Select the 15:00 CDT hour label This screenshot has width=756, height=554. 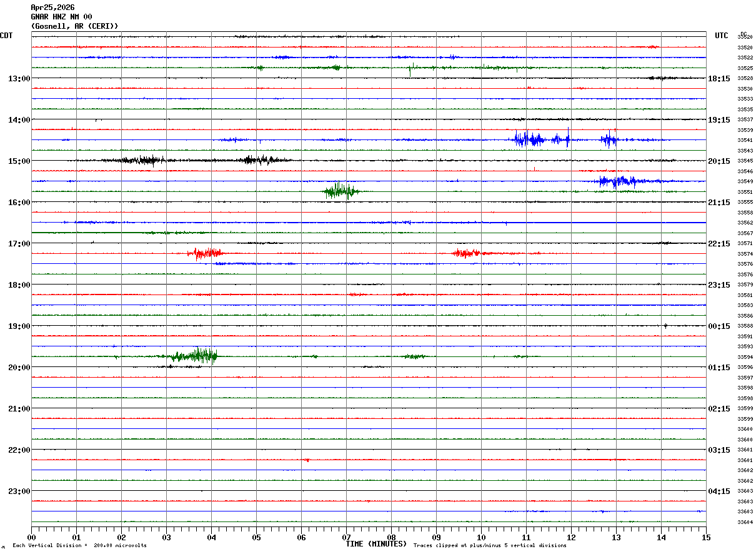coord(19,161)
